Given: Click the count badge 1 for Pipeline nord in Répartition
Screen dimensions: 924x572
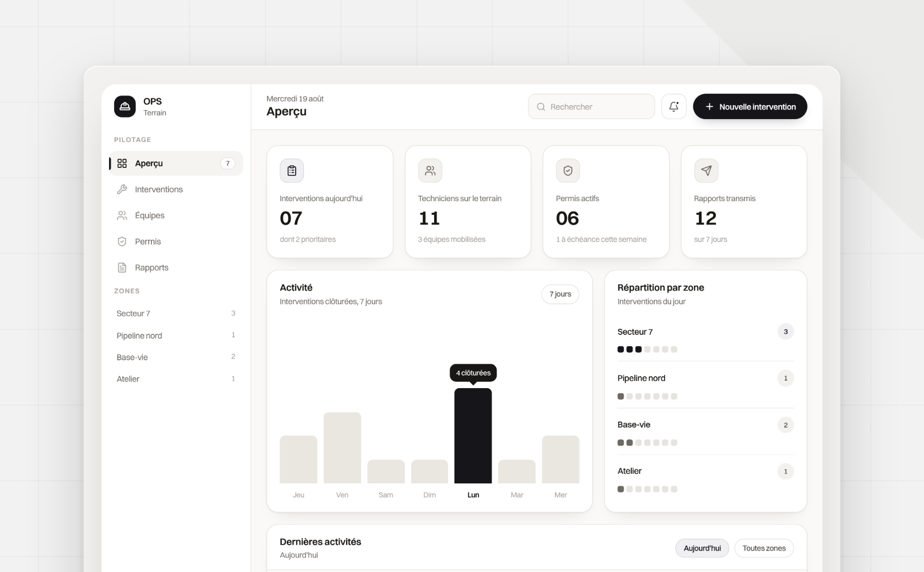Looking at the screenshot, I should click(x=786, y=378).
